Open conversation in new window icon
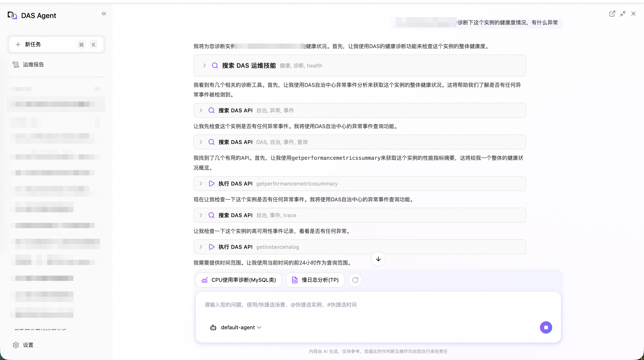Image resolution: width=644 pixels, height=360 pixels. click(612, 14)
